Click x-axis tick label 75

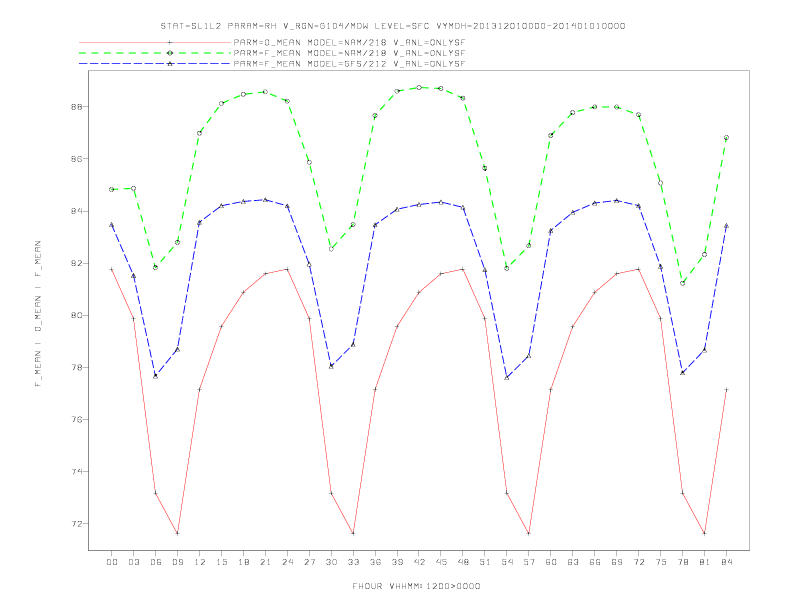click(661, 562)
